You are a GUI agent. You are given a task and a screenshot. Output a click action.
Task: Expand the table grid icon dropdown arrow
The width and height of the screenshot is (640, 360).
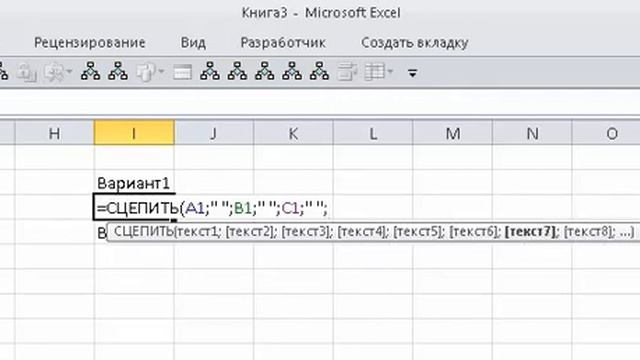390,72
